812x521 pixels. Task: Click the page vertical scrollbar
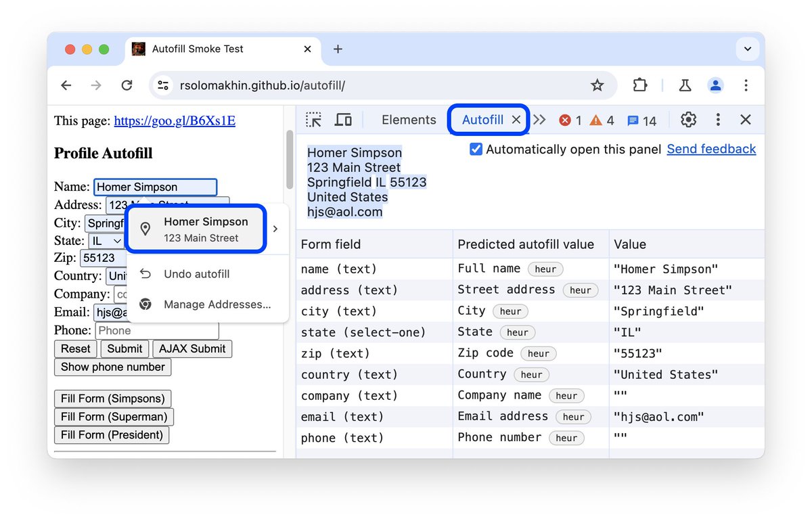pyautogui.click(x=290, y=160)
